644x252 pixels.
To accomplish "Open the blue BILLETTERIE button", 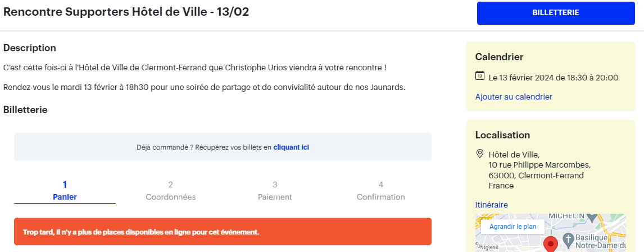I will pos(555,13).
